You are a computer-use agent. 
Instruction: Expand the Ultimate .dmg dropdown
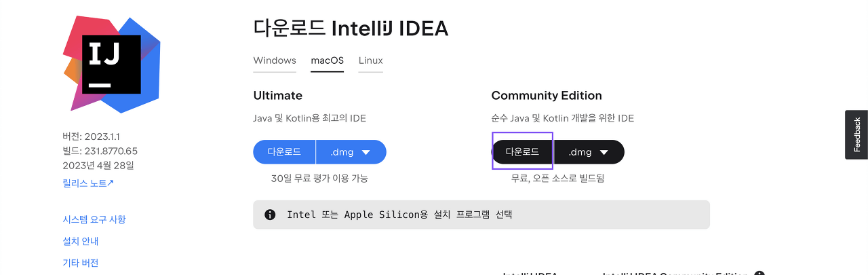click(x=351, y=152)
